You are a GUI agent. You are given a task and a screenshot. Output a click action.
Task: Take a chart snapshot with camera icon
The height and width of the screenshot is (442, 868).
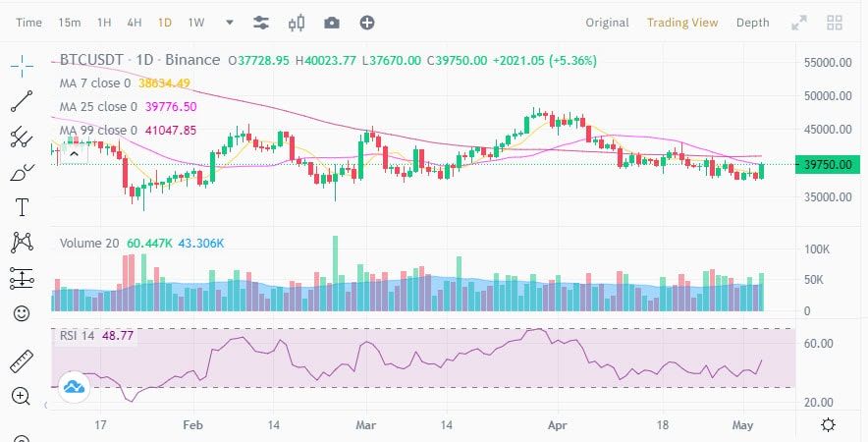tap(332, 23)
